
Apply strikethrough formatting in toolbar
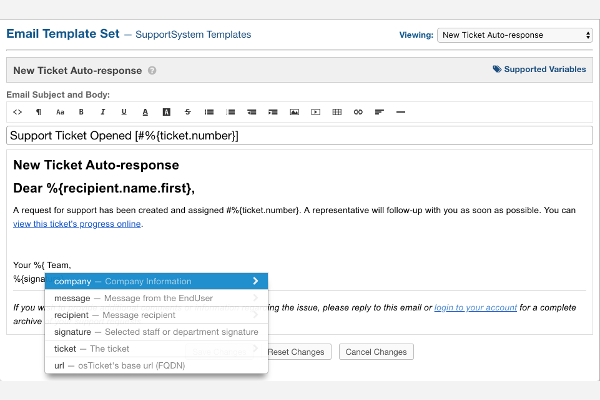click(188, 112)
